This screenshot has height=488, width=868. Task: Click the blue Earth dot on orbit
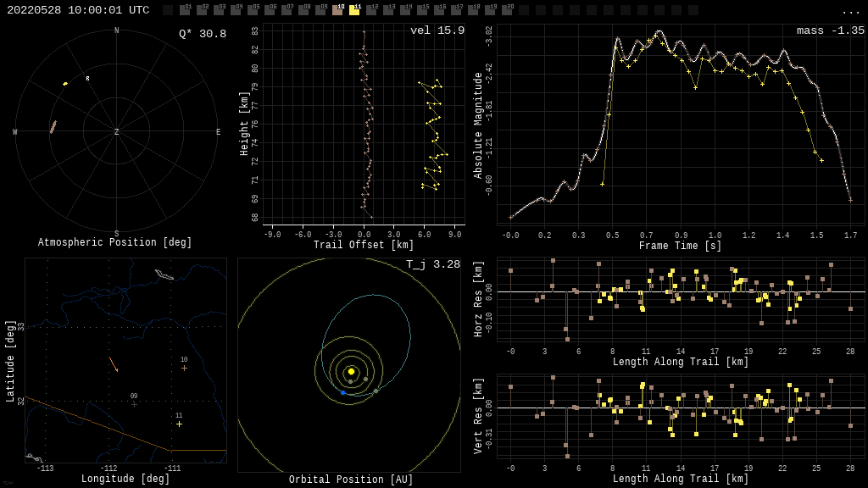point(343,392)
